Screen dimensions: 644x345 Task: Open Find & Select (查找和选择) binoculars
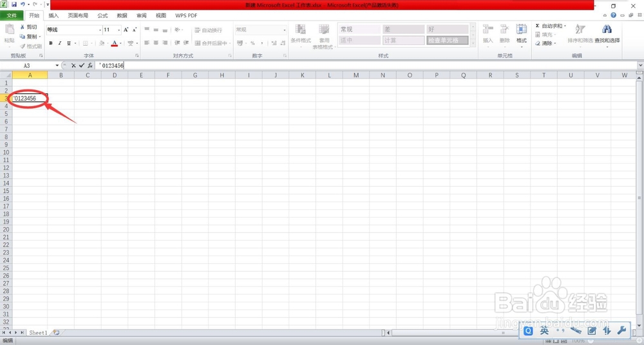pos(607,33)
